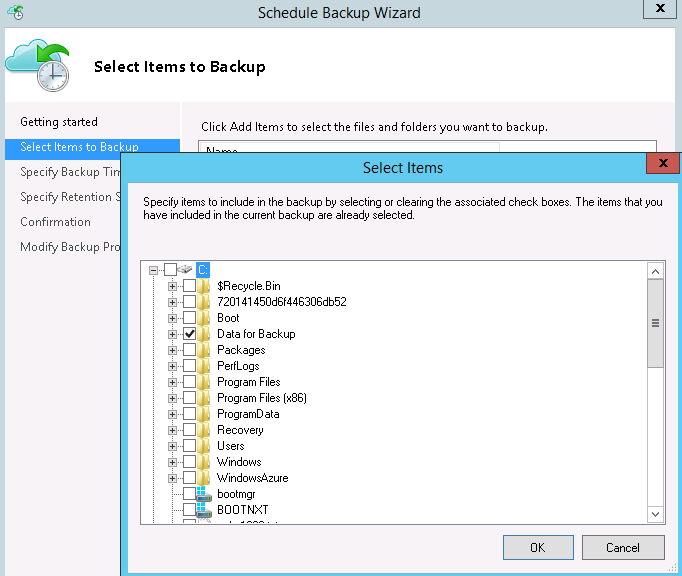The height and width of the screenshot is (576, 682).
Task: Click the bootmgr file icon
Action: [x=204, y=494]
